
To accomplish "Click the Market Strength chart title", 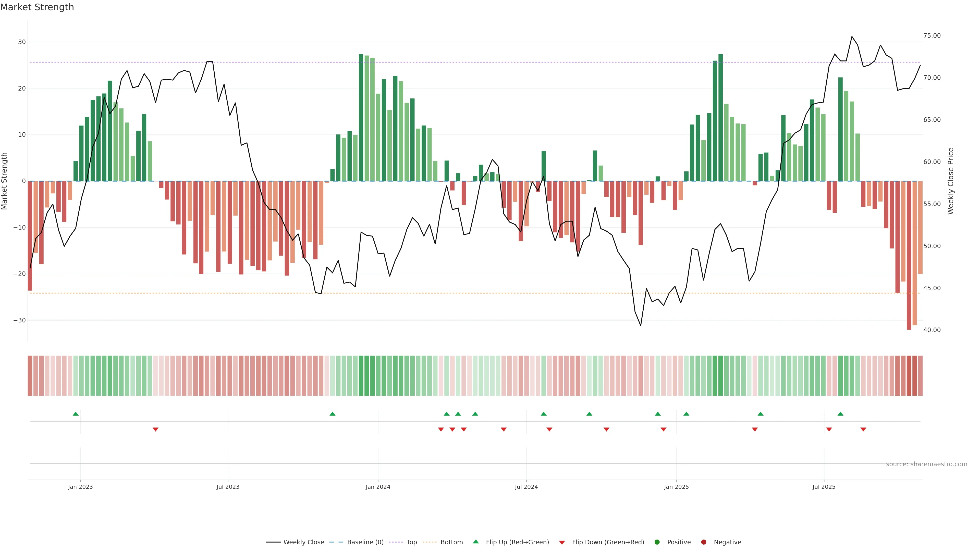I will pyautogui.click(x=37, y=7).
